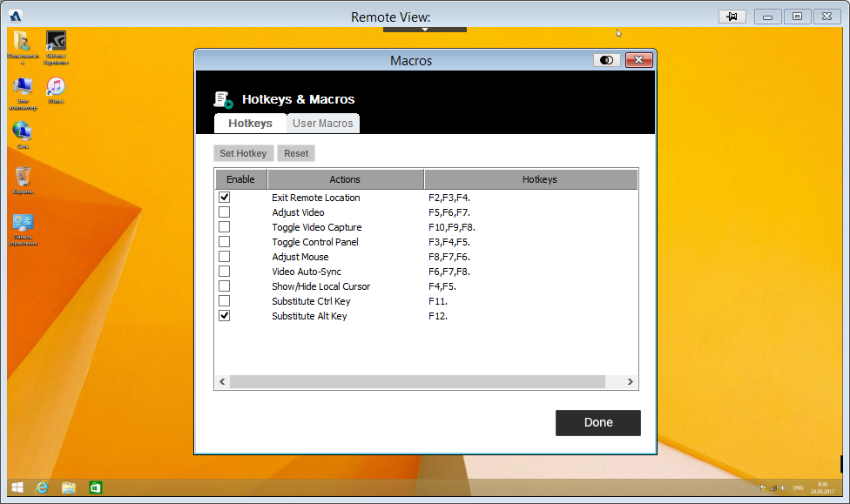This screenshot has width=850, height=504.
Task: Open the GeForce Experience desktop shortcut
Action: (x=56, y=48)
